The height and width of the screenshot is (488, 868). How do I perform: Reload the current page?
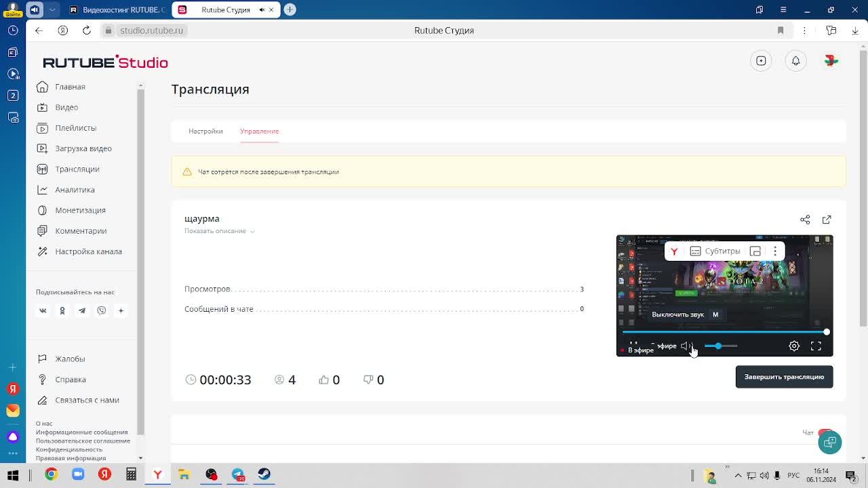87,30
